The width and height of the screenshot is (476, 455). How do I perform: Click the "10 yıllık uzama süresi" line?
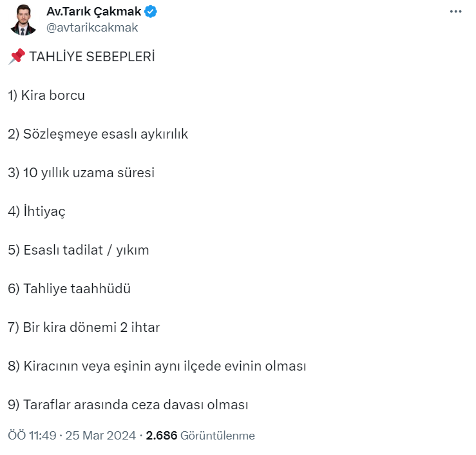(x=81, y=173)
